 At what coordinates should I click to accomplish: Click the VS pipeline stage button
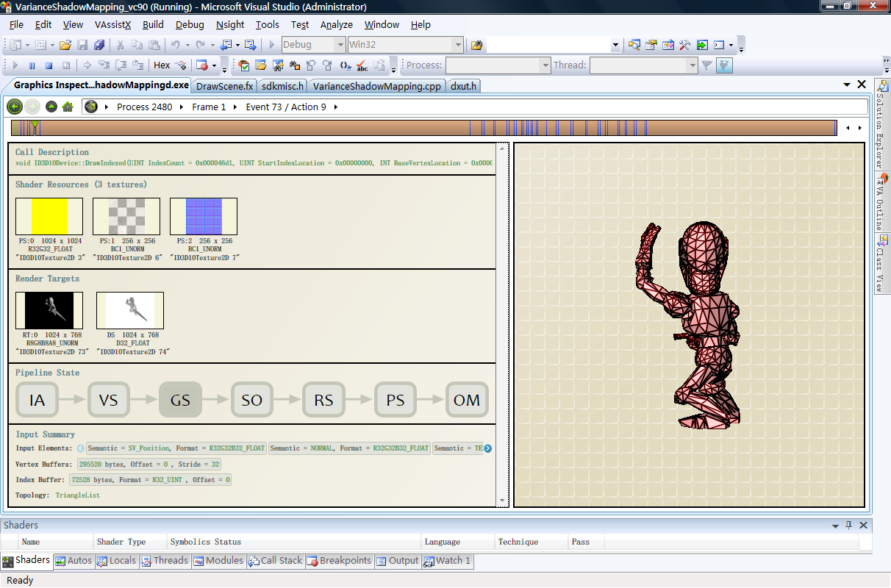[109, 400]
